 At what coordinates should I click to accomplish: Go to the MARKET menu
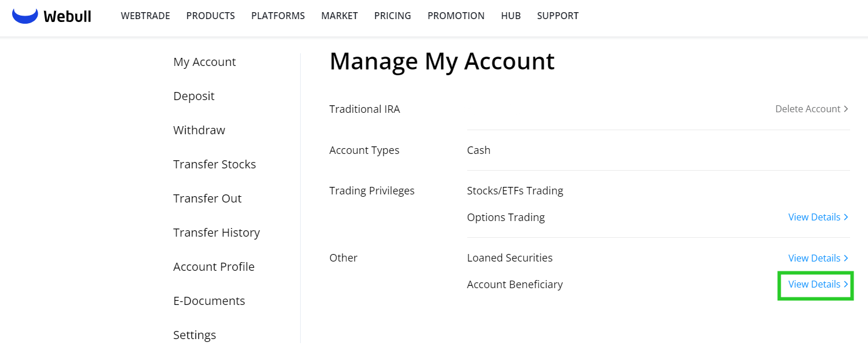click(339, 16)
